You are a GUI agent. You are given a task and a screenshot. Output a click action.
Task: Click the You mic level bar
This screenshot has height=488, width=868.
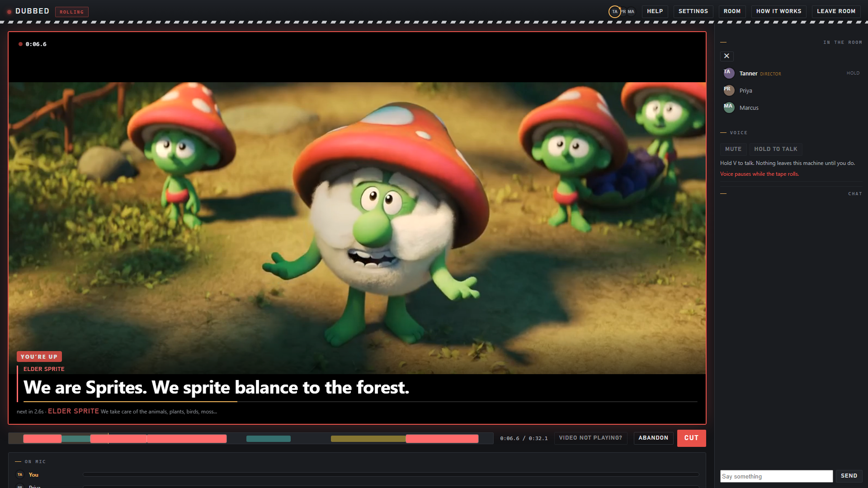[391, 474]
